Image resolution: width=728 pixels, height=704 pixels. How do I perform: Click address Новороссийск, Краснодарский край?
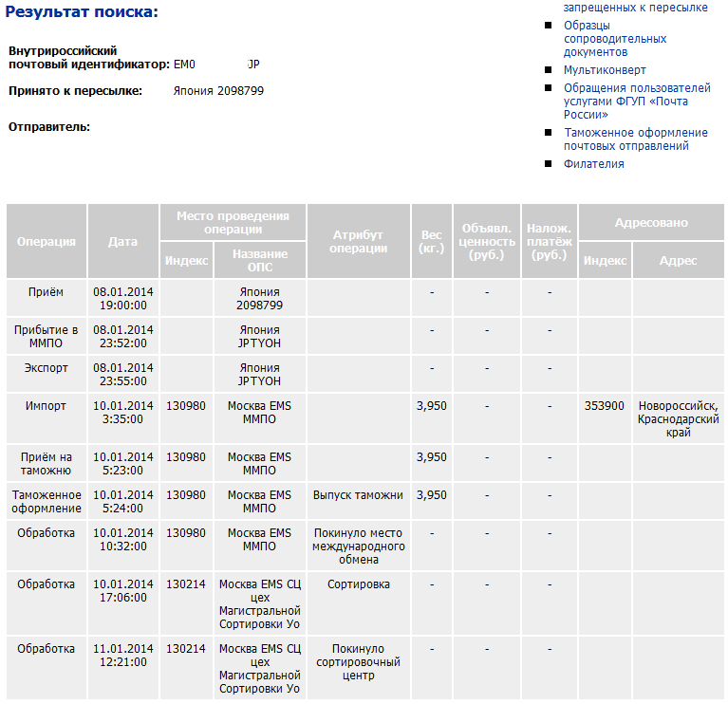click(679, 418)
